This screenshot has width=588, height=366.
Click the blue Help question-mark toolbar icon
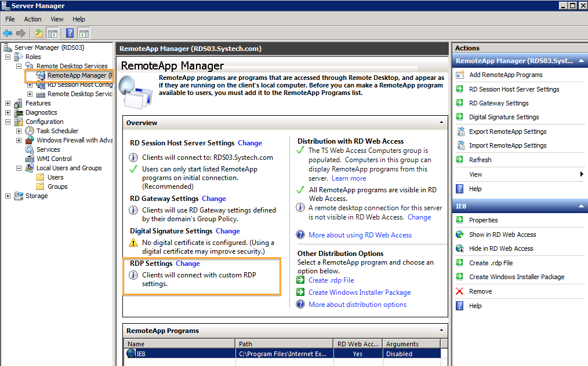pos(70,34)
